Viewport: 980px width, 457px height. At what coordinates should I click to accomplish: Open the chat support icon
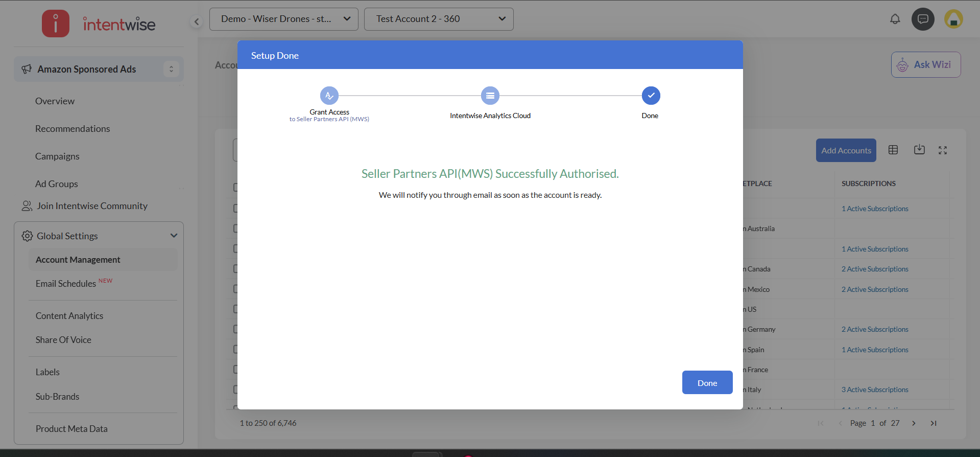click(x=923, y=19)
